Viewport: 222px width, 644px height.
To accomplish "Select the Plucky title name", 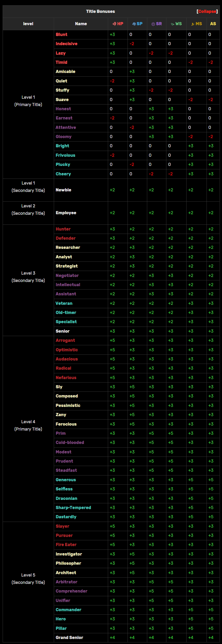I will point(63,165).
